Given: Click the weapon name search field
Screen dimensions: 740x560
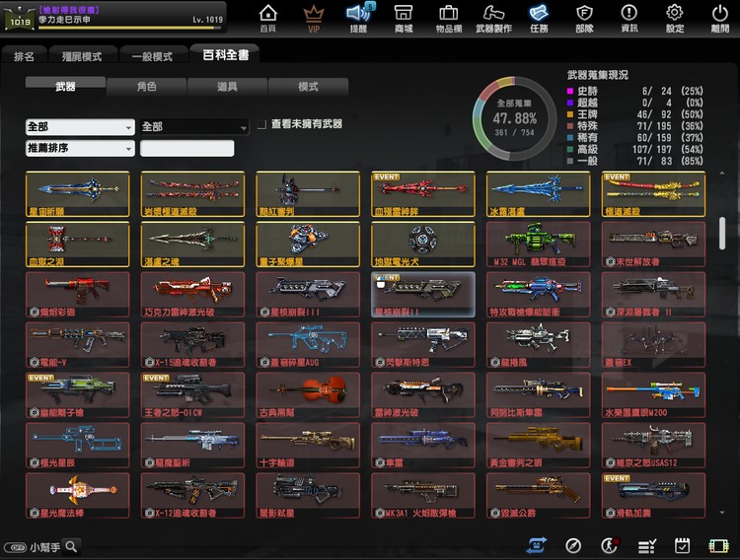Looking at the screenshot, I should pos(187,149).
